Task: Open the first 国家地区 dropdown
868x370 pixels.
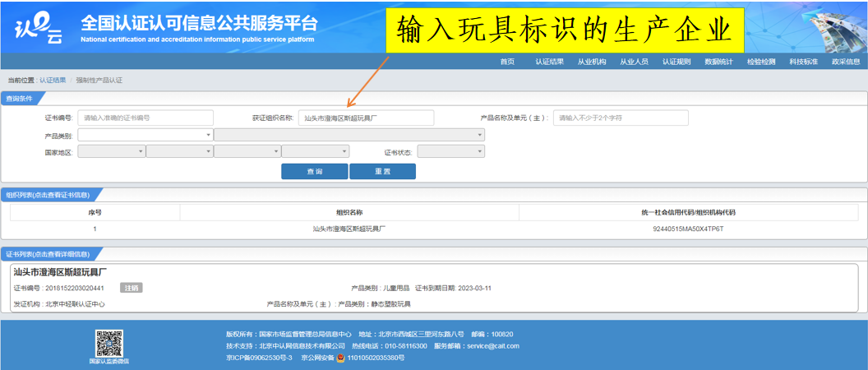Action: point(111,151)
